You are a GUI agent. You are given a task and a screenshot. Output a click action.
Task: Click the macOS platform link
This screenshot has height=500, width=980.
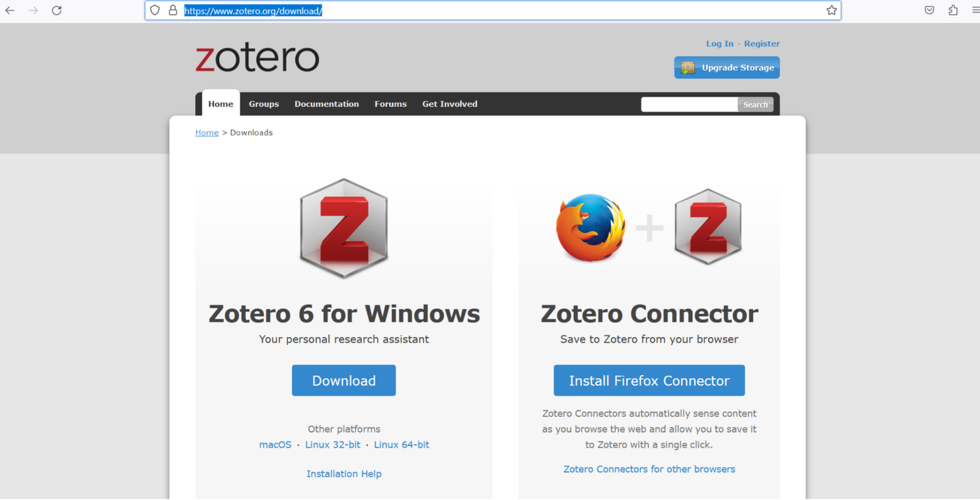coord(275,445)
